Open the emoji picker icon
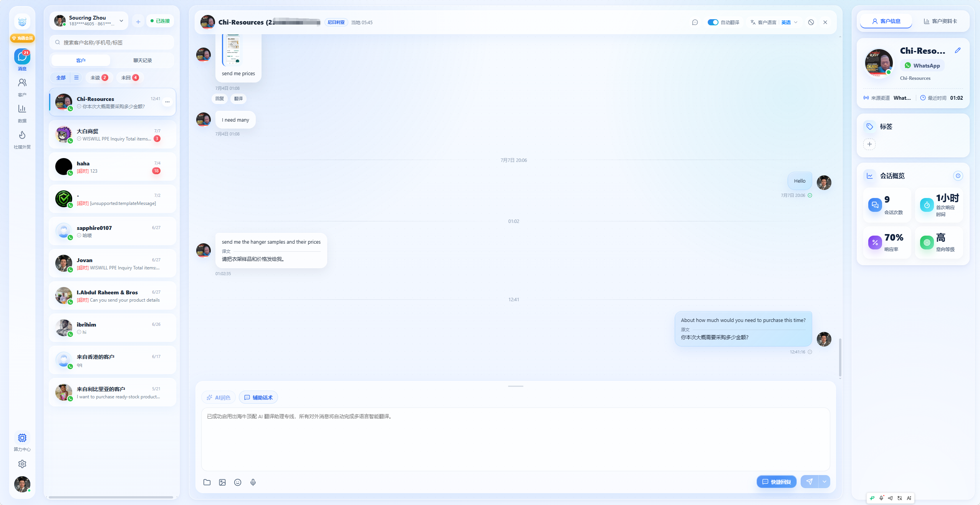The image size is (980, 505). tap(238, 482)
